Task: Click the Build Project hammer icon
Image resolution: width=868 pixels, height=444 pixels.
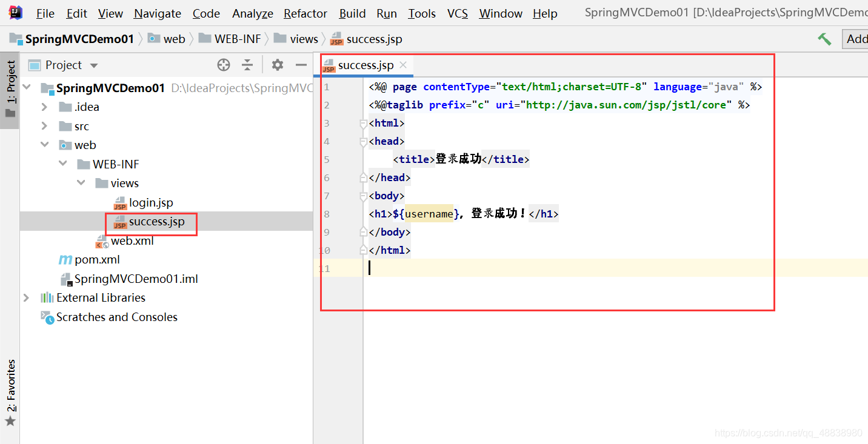Action: pyautogui.click(x=824, y=39)
